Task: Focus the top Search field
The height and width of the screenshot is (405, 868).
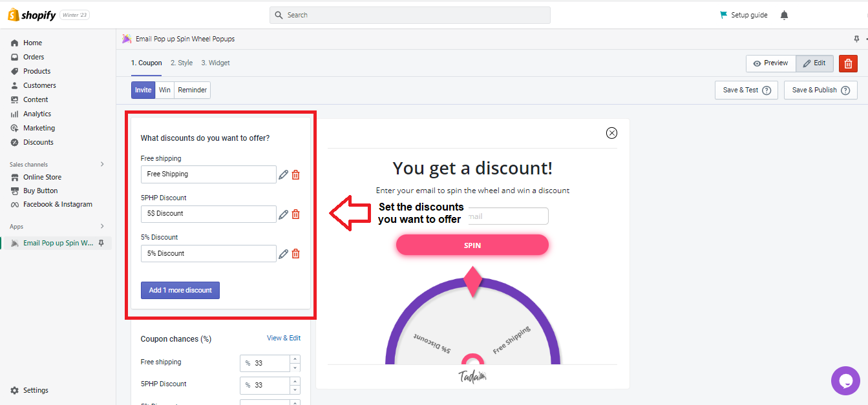Action: (410, 15)
